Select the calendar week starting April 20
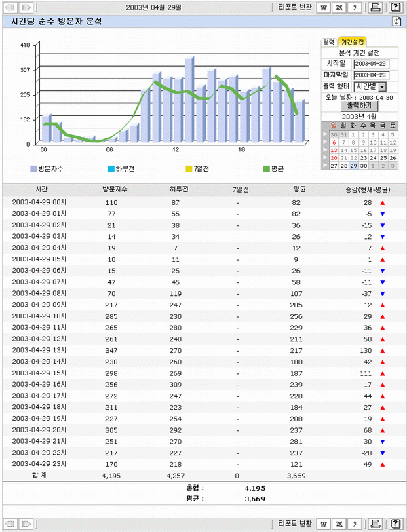This screenshot has height=532, width=407. pyautogui.click(x=325, y=157)
